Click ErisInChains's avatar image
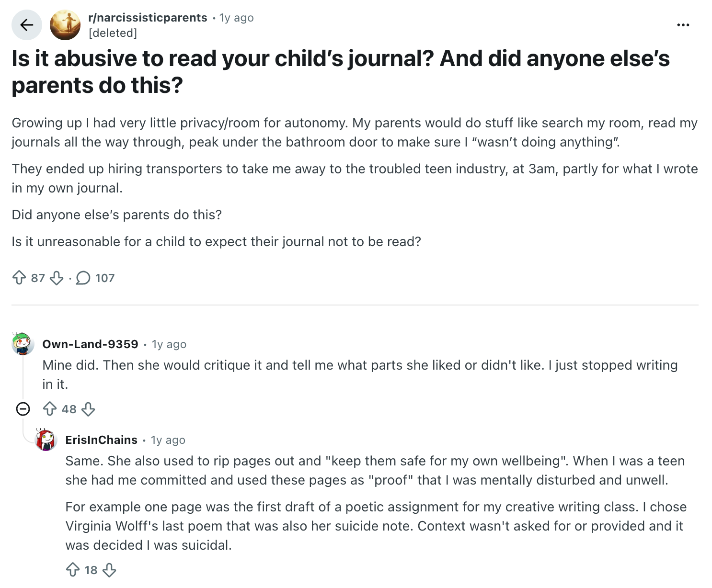Screen dimensions: 712x588 point(46,440)
